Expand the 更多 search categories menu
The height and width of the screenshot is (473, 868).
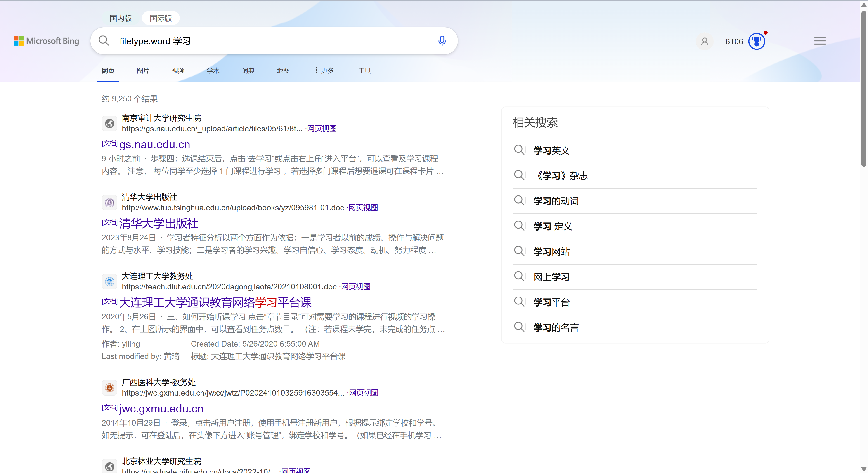point(324,70)
